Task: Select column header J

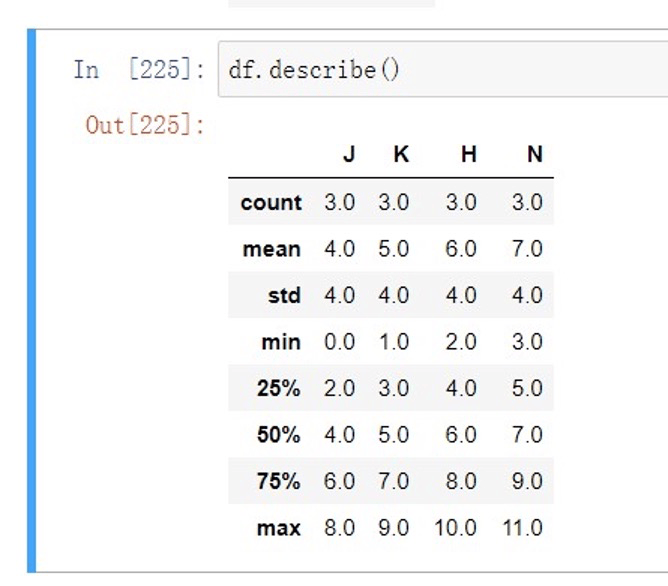Action: 349,154
